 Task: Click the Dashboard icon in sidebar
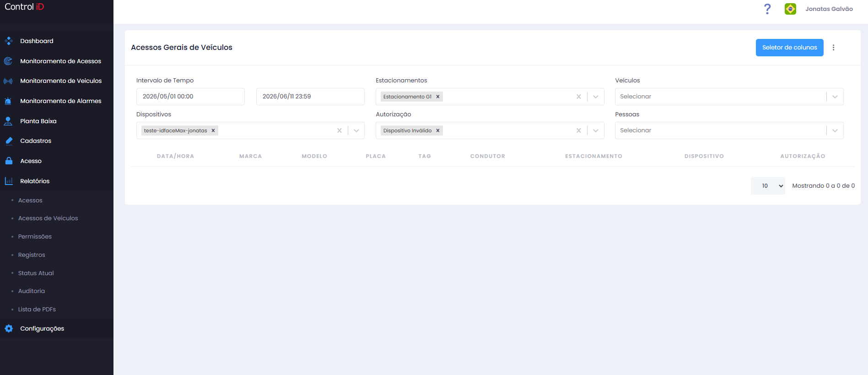(8, 41)
